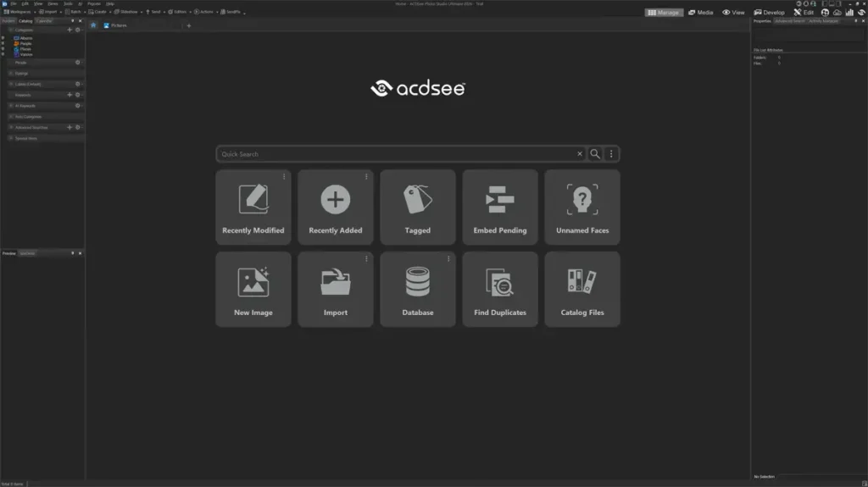Switch to the Catalog pane tab

[x=25, y=21]
